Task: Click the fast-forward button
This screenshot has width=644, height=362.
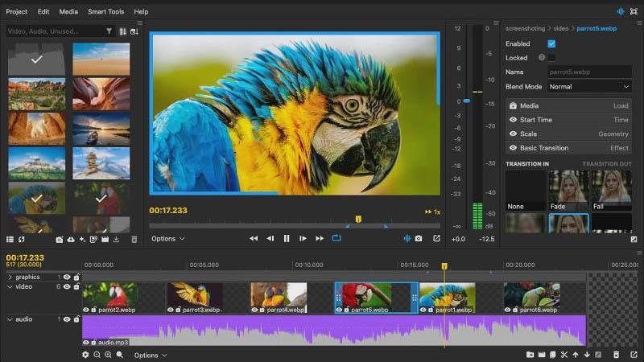Action: tap(319, 238)
